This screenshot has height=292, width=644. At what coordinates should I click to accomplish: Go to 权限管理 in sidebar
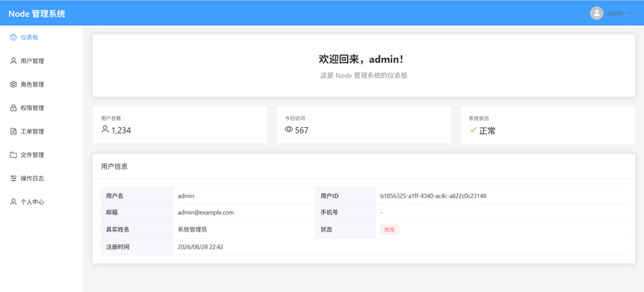pyautogui.click(x=42, y=108)
